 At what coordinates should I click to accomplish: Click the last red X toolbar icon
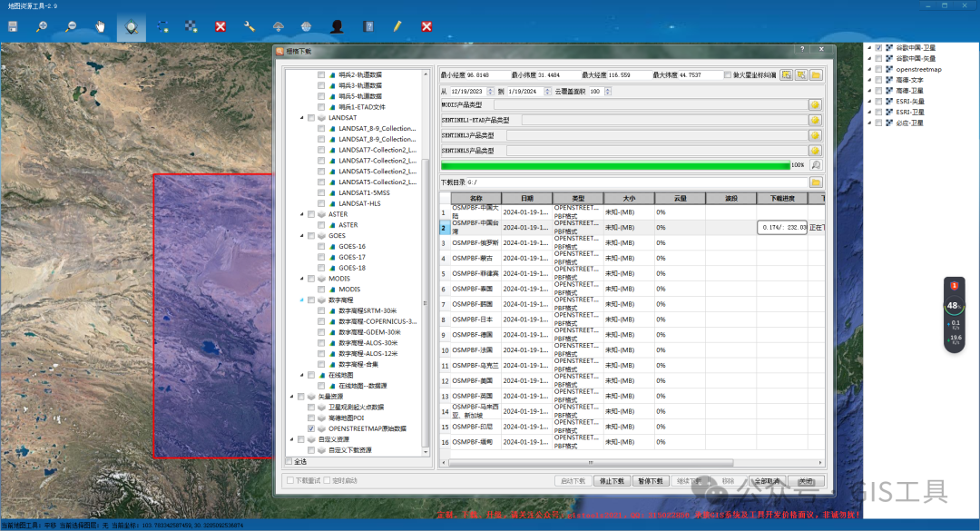tap(426, 27)
